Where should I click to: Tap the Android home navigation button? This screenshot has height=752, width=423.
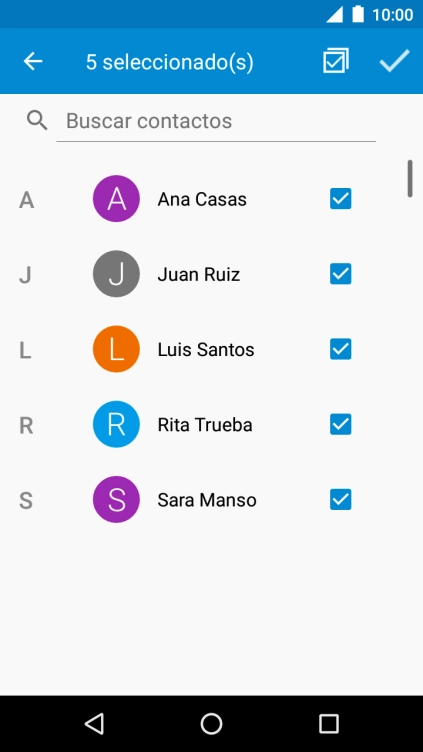tap(212, 723)
